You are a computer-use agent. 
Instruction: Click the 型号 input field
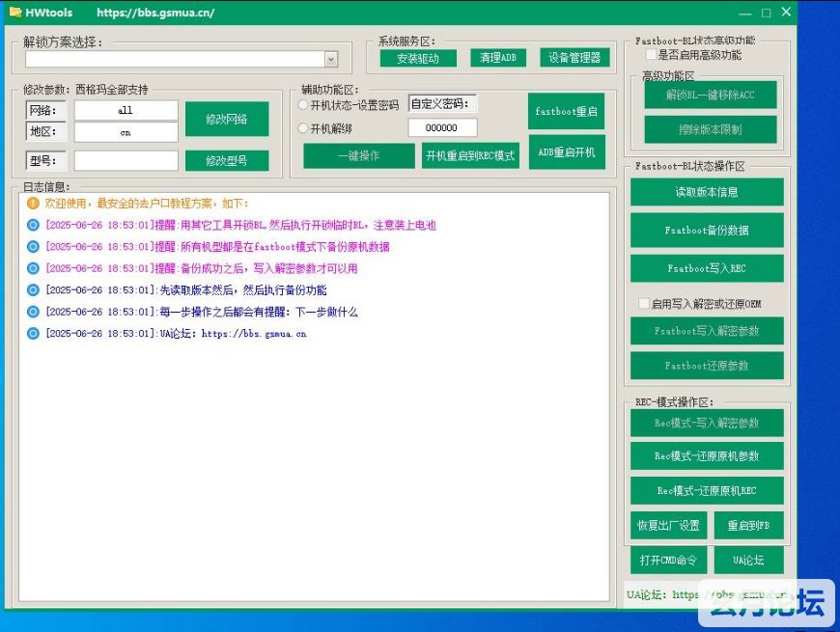pos(126,160)
